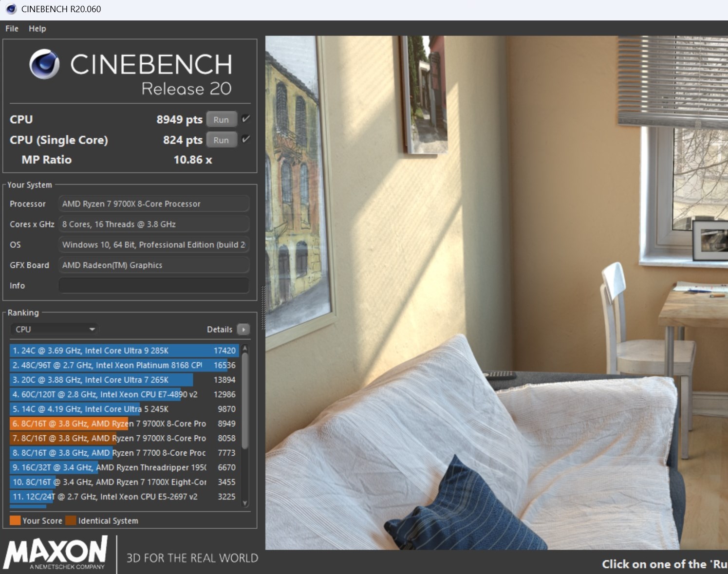The image size is (728, 574).
Task: Click the Cinebench sphere logo
Action: click(x=44, y=64)
